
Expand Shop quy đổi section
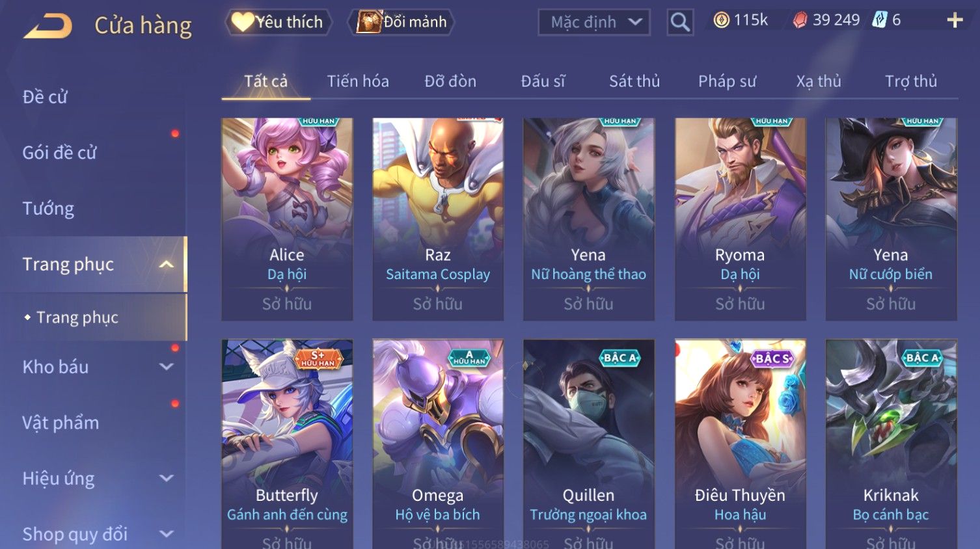(167, 534)
